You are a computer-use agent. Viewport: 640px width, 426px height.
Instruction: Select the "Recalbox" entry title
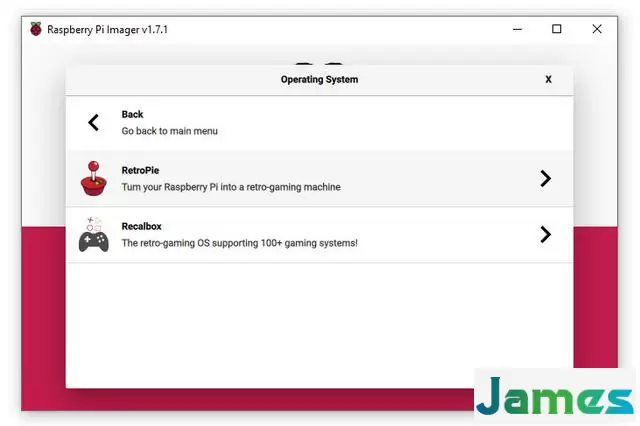pyautogui.click(x=141, y=226)
